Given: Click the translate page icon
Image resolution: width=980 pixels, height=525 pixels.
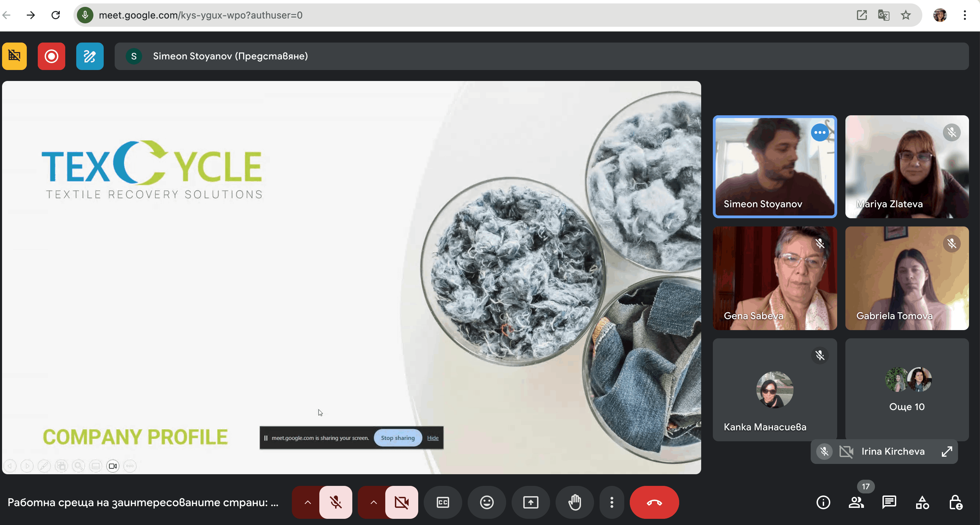Looking at the screenshot, I should [x=884, y=15].
